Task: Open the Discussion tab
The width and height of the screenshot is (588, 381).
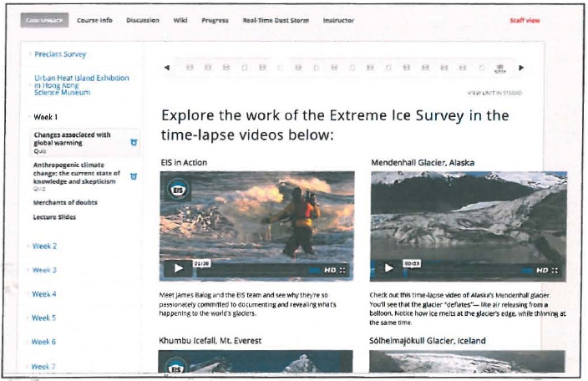Action: click(143, 20)
